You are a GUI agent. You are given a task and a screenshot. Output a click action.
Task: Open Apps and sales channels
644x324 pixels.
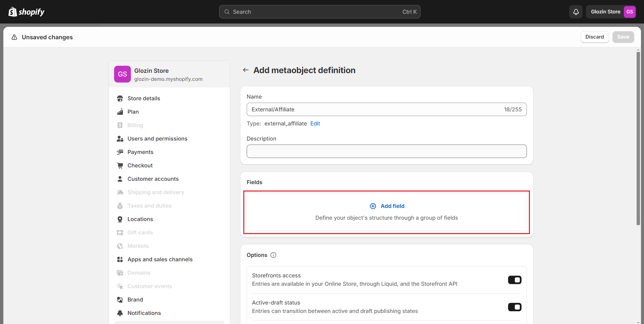(160, 259)
